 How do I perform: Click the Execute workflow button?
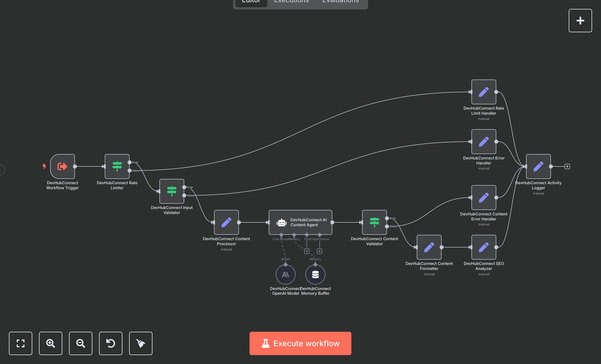(300, 343)
